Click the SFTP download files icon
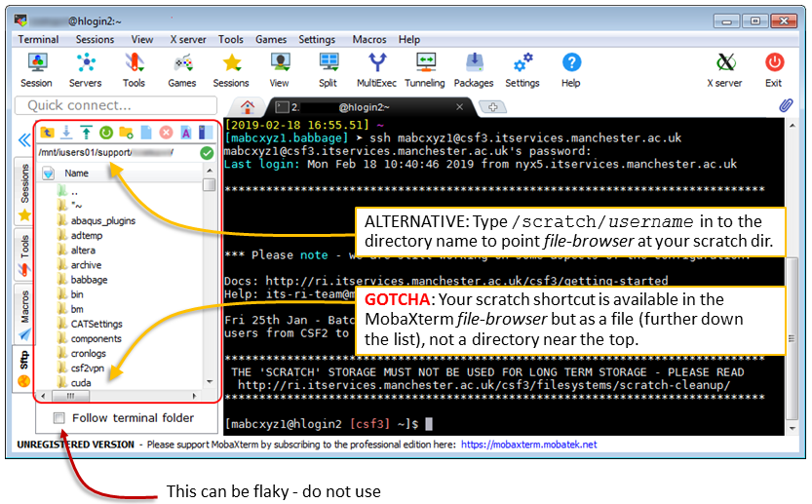812x504 pixels. 66,133
